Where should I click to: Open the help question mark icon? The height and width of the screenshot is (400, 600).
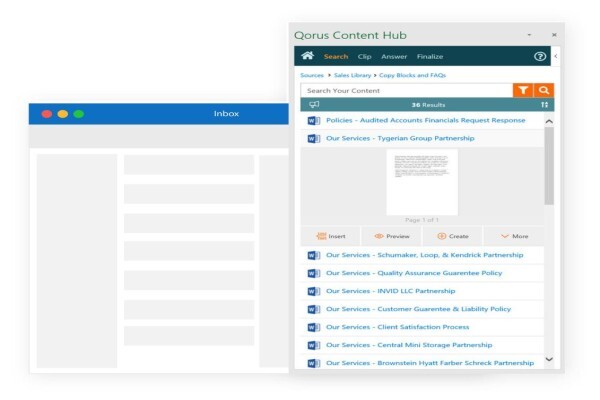tap(540, 56)
